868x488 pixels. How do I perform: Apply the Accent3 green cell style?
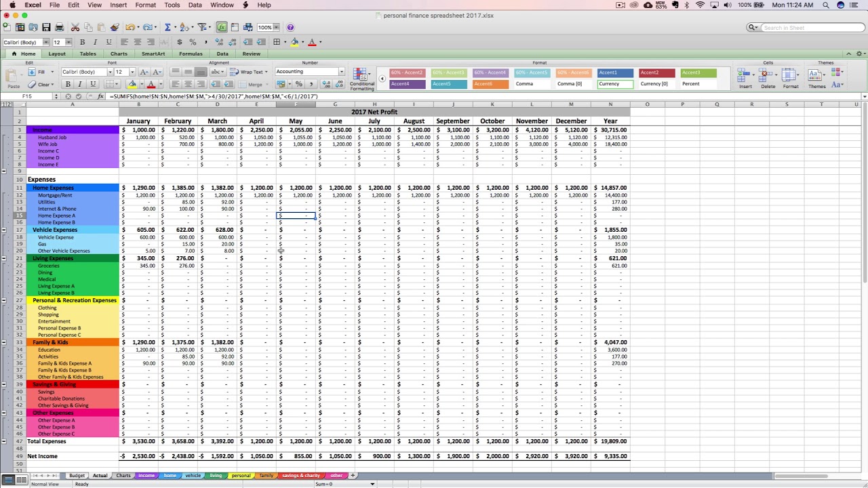coord(698,73)
